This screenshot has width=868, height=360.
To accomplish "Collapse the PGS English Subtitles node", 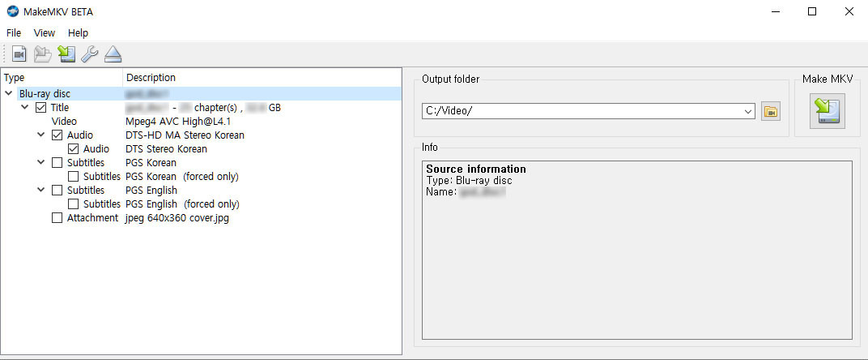I will (x=41, y=190).
